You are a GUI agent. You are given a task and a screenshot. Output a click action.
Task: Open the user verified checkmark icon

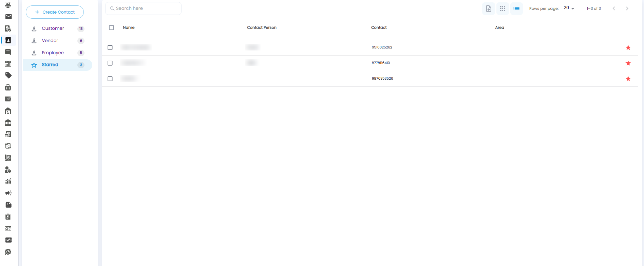coord(8,28)
